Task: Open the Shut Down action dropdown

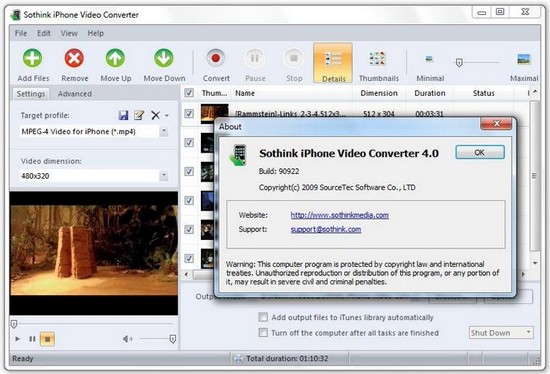Action: (x=528, y=332)
